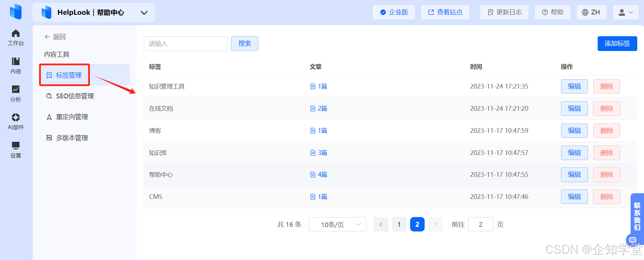Select 多版本管理 menu item
The width and height of the screenshot is (644, 260).
(x=72, y=138)
